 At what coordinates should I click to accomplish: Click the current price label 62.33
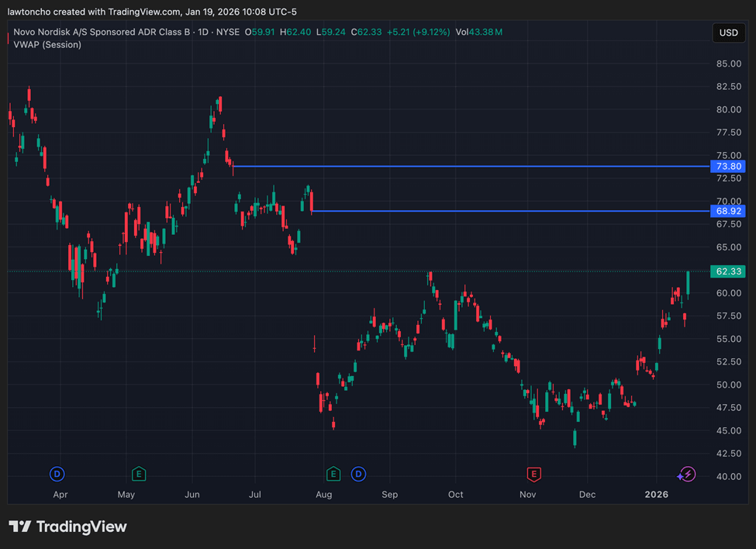click(728, 271)
